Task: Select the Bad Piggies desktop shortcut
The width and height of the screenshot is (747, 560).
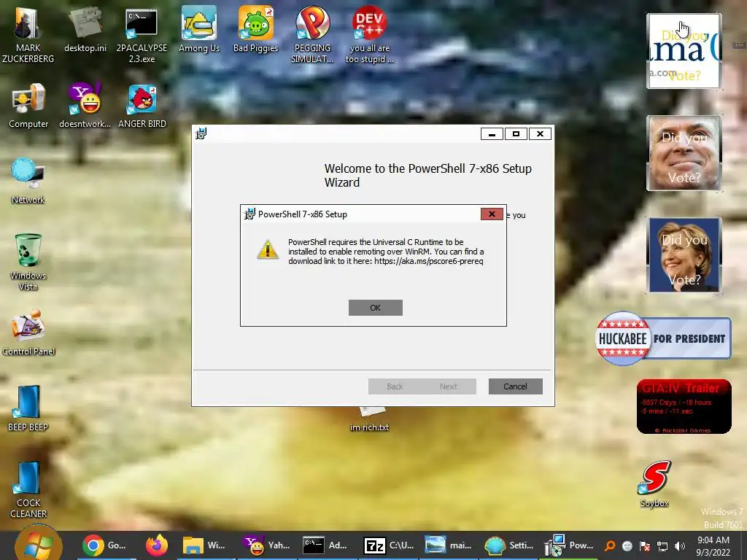Action: pyautogui.click(x=256, y=29)
